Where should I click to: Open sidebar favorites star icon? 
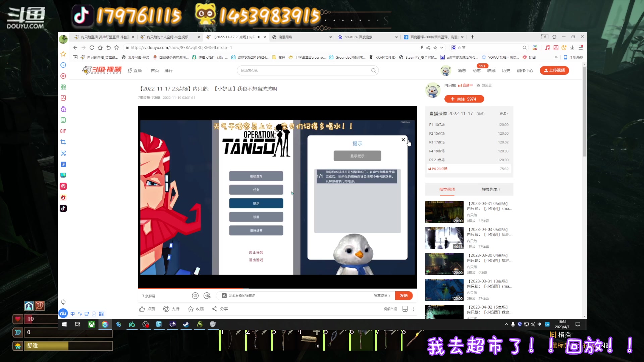click(63, 54)
